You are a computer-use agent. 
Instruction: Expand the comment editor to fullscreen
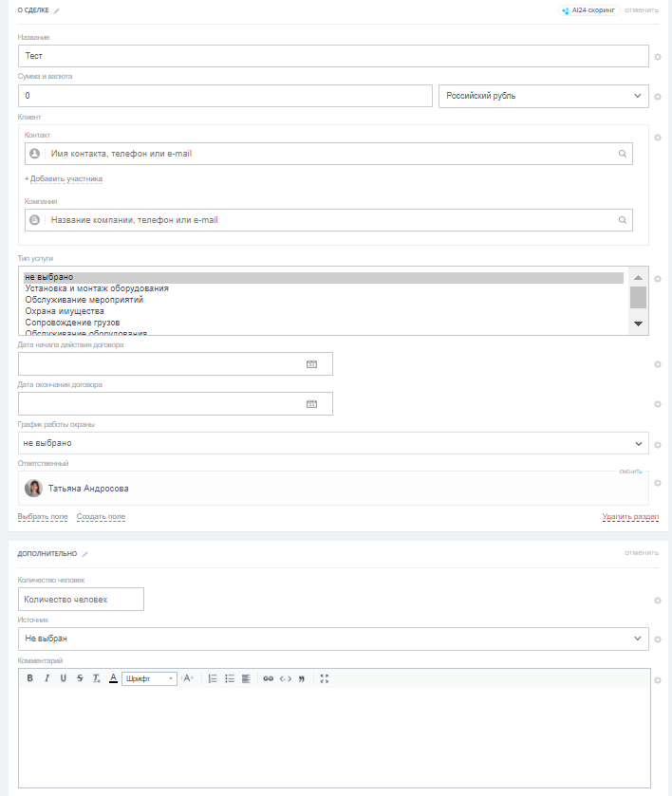click(325, 678)
